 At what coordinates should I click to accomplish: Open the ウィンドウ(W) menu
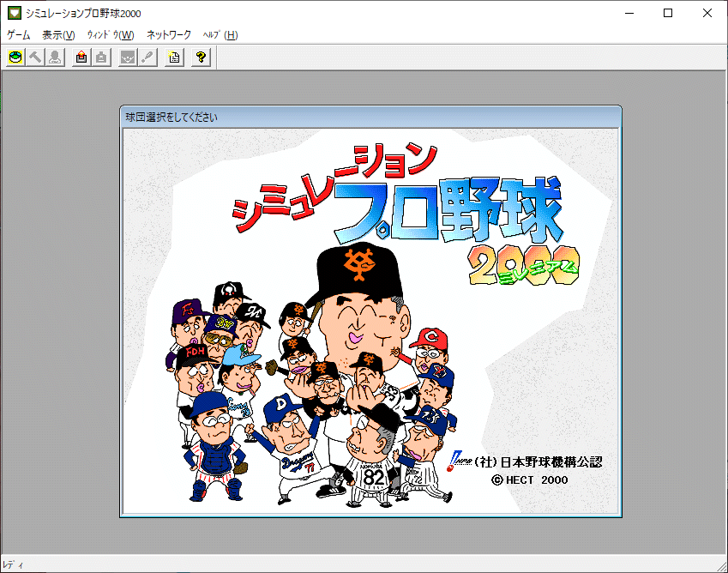(111, 35)
